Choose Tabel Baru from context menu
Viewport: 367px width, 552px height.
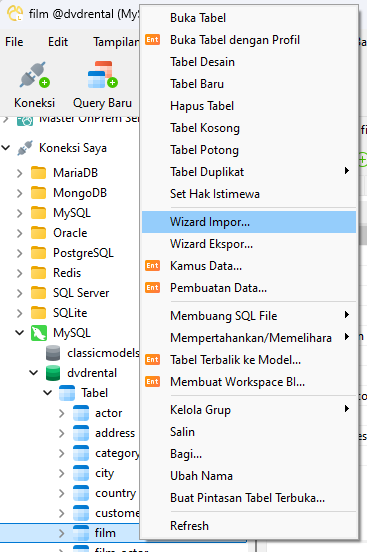pyautogui.click(x=249, y=84)
